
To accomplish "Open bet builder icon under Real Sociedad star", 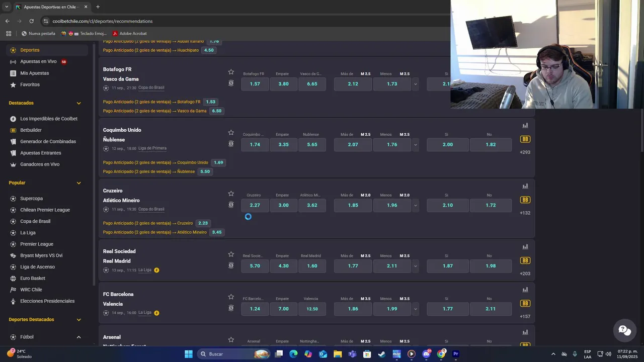I will point(231,265).
